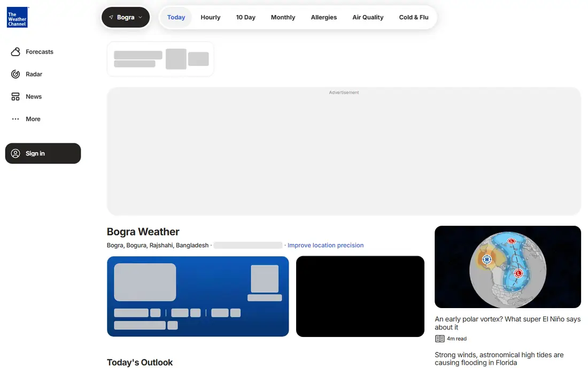Switch to the Hourly tab
The image size is (588, 368).
pos(211,17)
